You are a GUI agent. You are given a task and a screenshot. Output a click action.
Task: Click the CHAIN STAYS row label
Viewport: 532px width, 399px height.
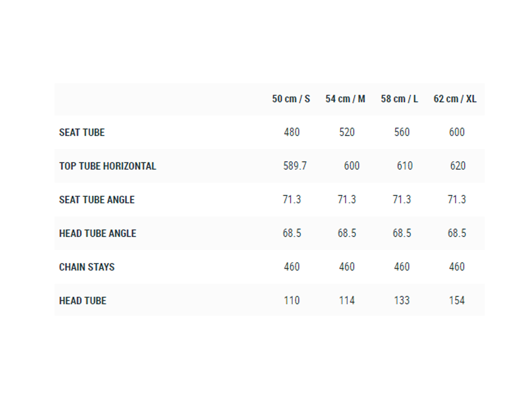87,267
